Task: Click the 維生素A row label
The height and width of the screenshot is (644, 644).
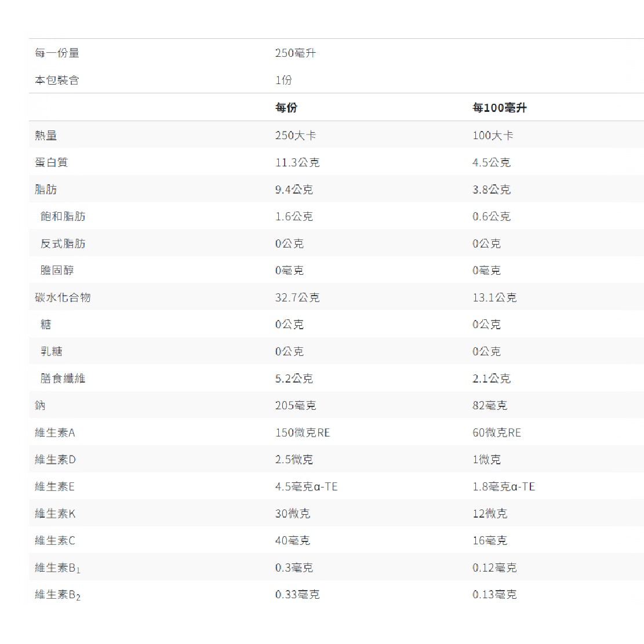Action: pos(53,432)
